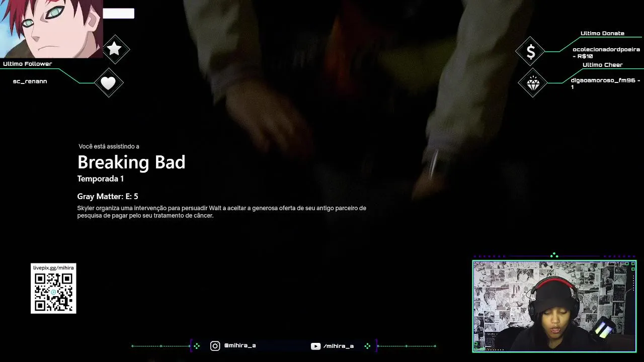
Task: Click the @mihira_a Instagram handle
Action: 240,345
